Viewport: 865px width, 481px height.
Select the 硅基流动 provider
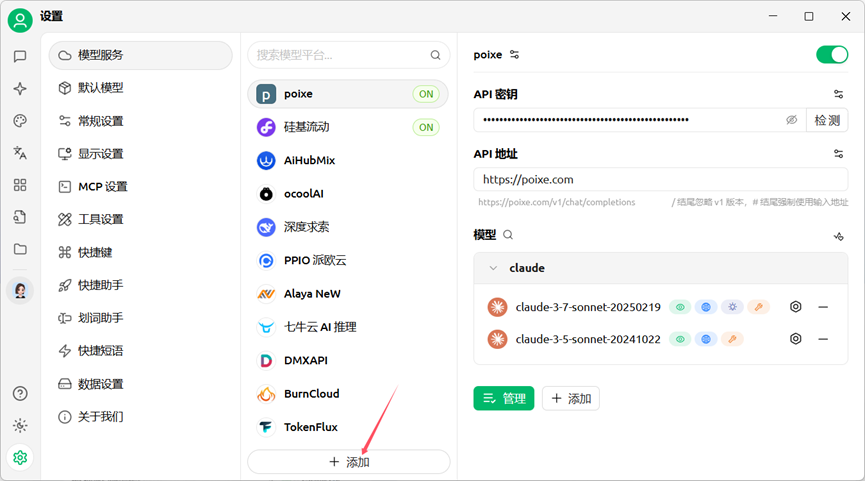348,127
